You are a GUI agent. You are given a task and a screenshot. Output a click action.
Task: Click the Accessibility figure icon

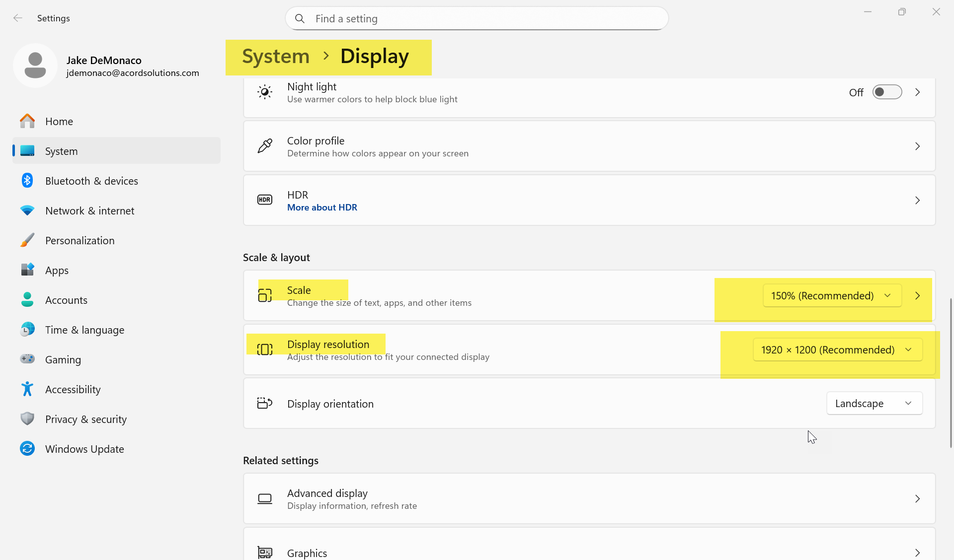point(27,389)
